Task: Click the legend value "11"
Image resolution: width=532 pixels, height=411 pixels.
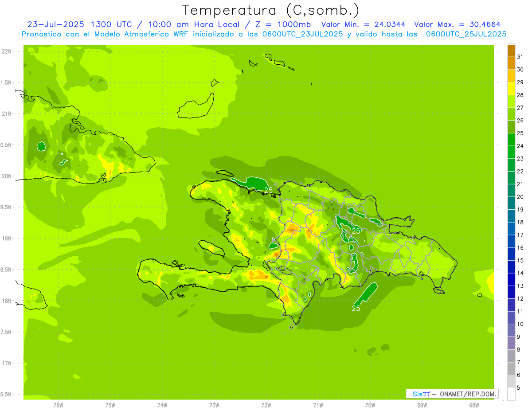Action: click(520, 311)
